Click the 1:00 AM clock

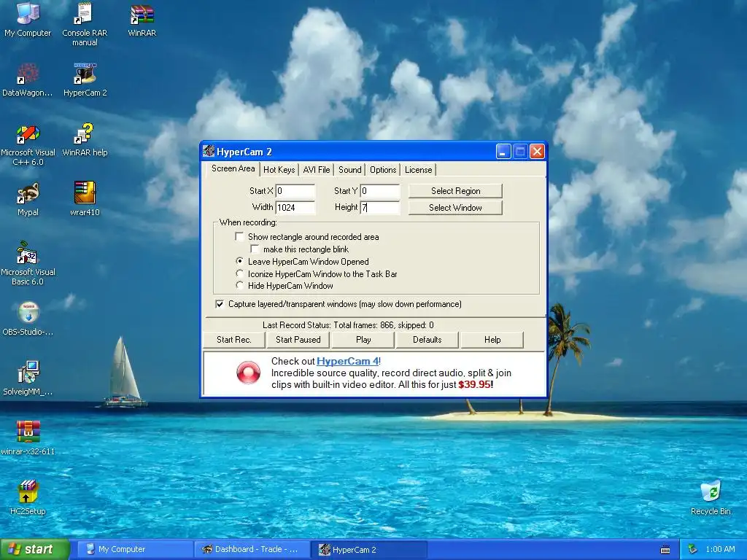(720, 549)
